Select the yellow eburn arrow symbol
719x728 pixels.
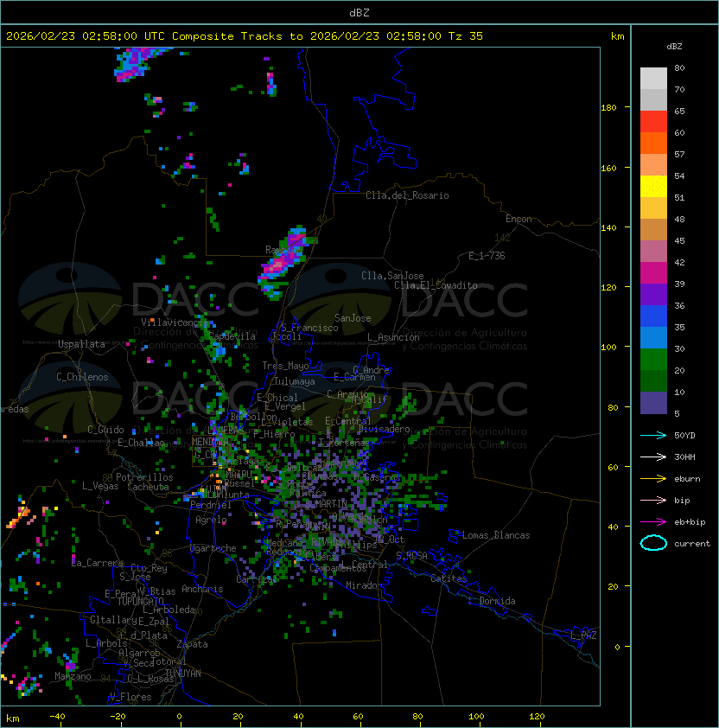pos(653,479)
